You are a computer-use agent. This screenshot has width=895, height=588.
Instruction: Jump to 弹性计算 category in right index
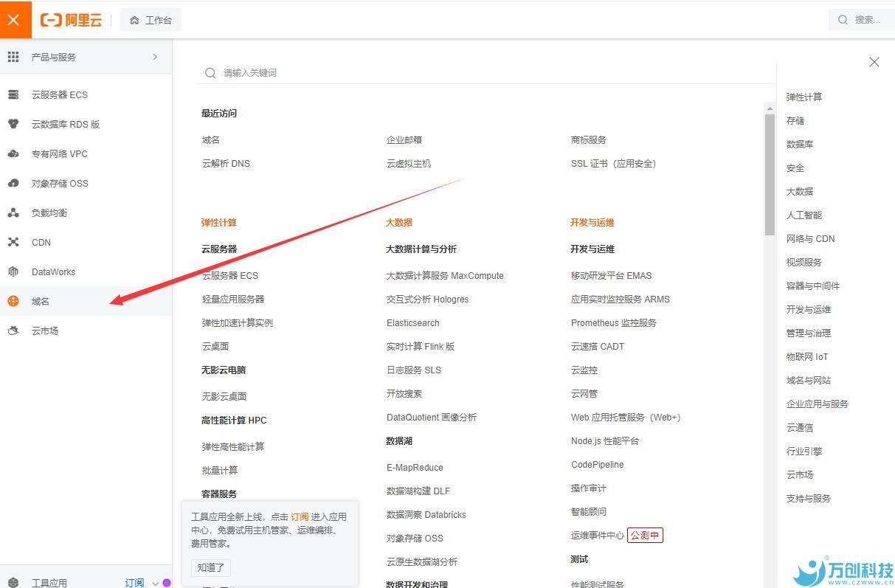pyautogui.click(x=804, y=97)
